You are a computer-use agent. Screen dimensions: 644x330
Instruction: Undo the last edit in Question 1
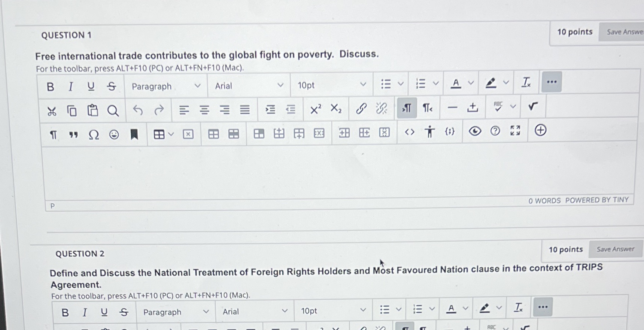coord(138,110)
